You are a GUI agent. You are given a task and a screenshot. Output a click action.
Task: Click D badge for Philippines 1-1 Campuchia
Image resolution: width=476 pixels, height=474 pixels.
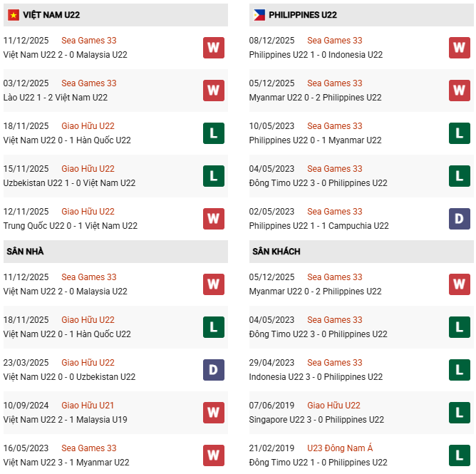coord(460,219)
